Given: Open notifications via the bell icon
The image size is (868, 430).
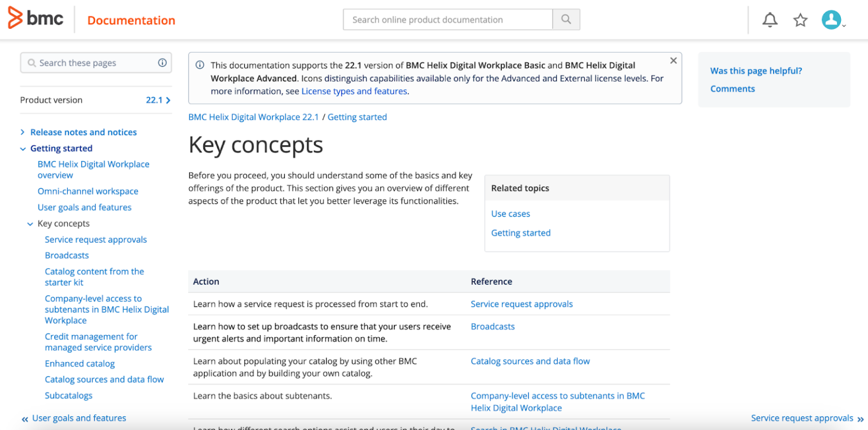Looking at the screenshot, I should tap(770, 19).
